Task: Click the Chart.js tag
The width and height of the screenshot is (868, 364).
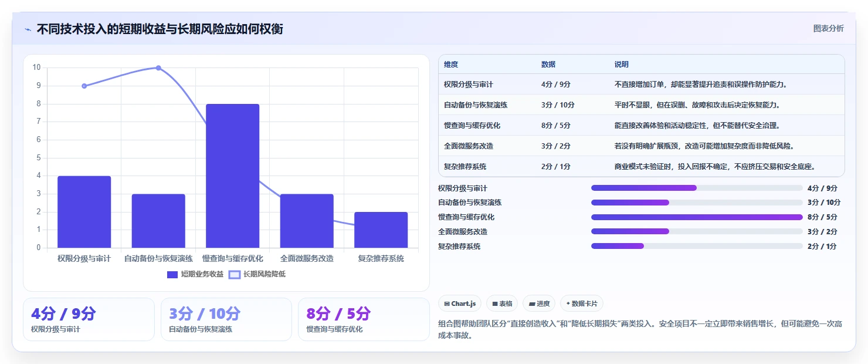Action: pyautogui.click(x=460, y=304)
